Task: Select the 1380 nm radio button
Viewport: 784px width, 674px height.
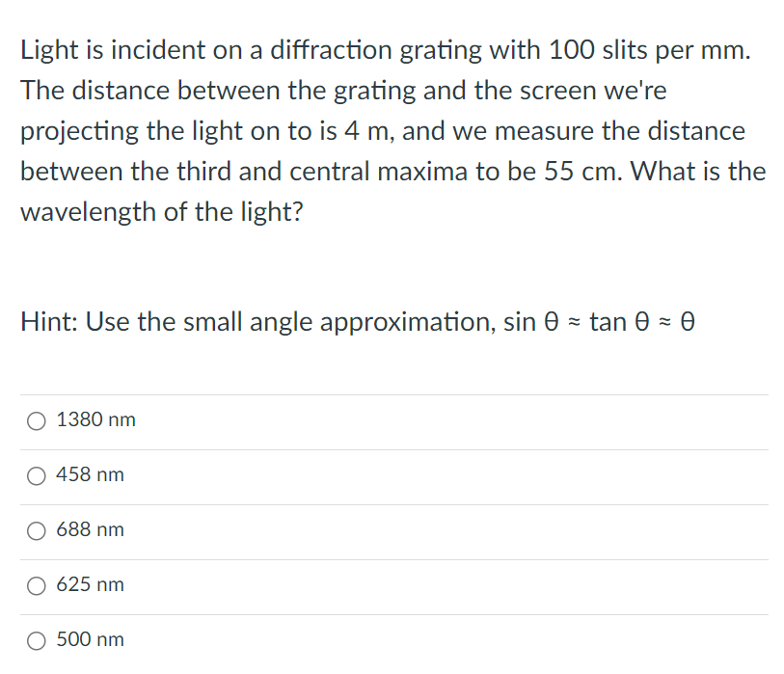Action: click(x=36, y=420)
